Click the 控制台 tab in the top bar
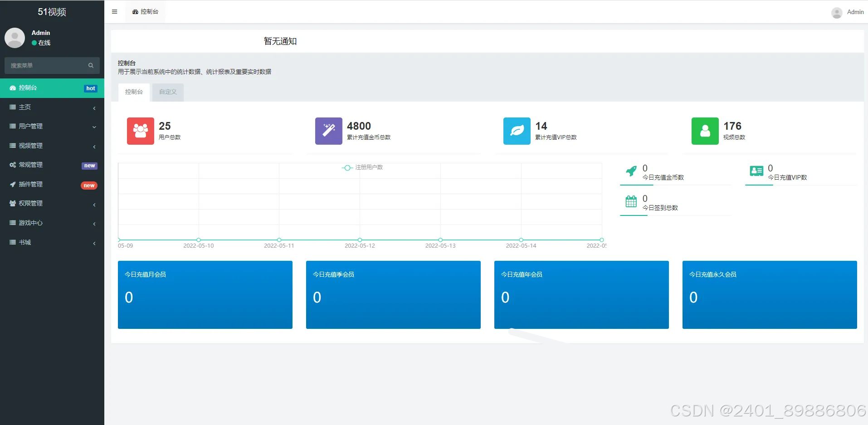The height and width of the screenshot is (425, 868). (145, 11)
